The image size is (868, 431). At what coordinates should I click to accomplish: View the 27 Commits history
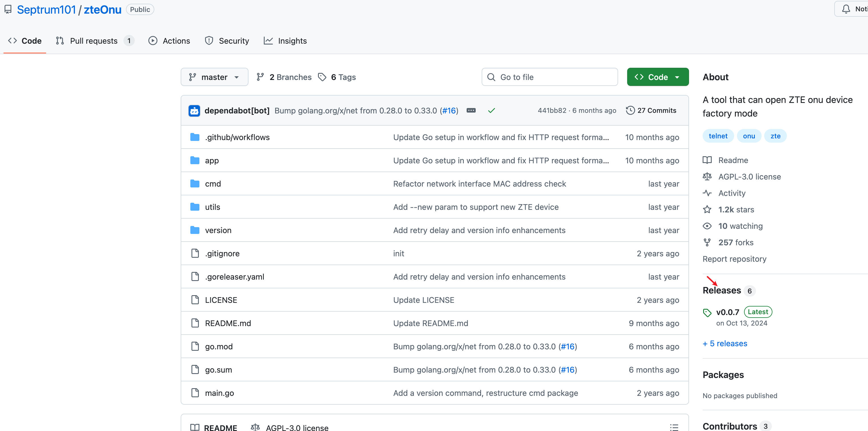pyautogui.click(x=651, y=111)
